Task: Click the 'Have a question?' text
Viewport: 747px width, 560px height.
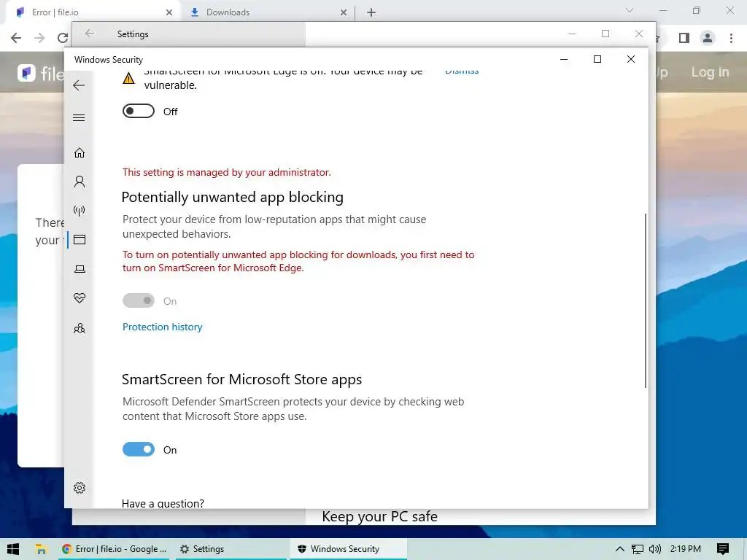Action: click(x=163, y=503)
